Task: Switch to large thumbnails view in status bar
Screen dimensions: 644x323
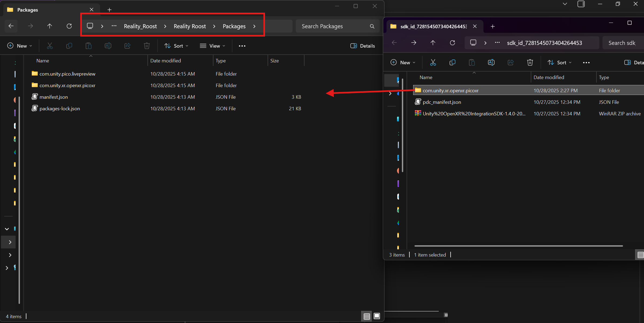Action: coord(377,316)
